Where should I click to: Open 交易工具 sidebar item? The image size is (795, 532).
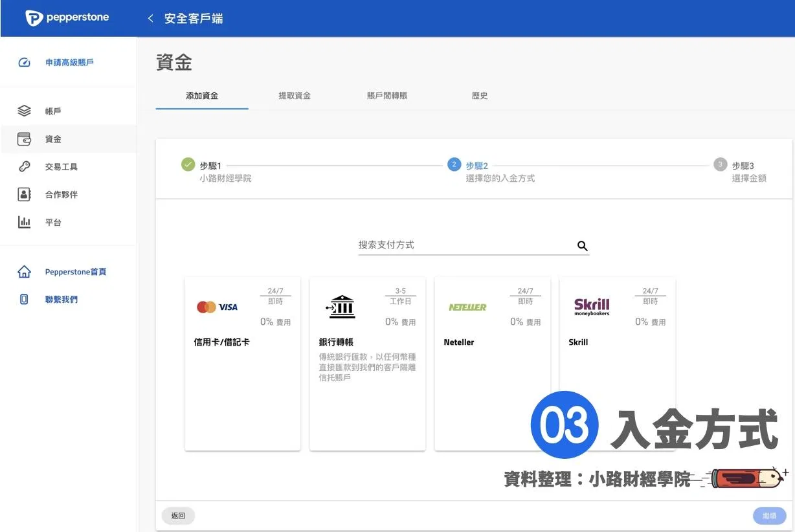click(62, 167)
